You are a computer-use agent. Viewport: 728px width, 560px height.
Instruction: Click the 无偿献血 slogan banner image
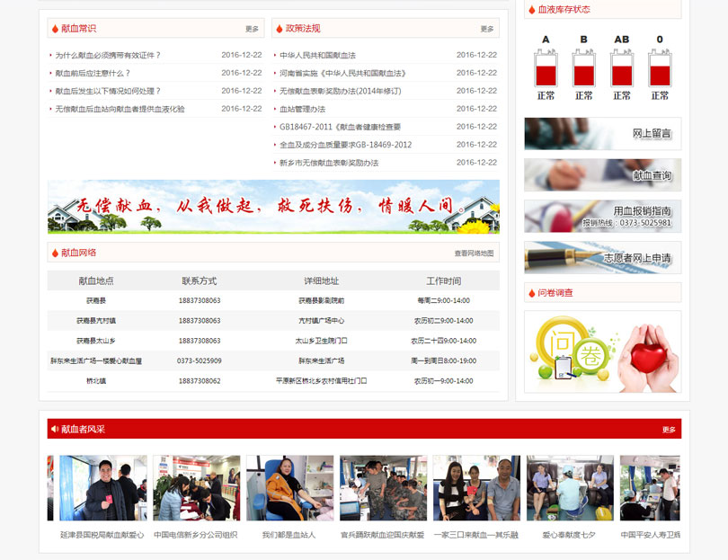pyautogui.click(x=273, y=207)
